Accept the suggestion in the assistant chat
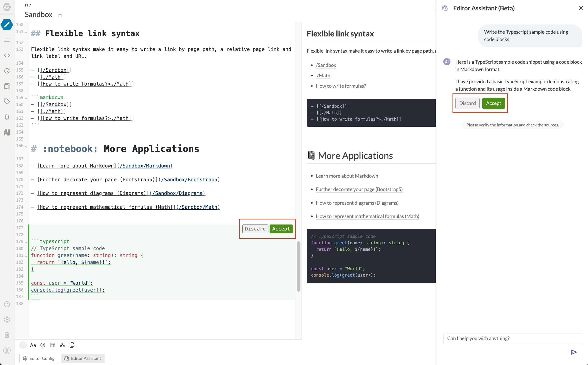Image resolution: width=588 pixels, height=365 pixels. (x=493, y=103)
